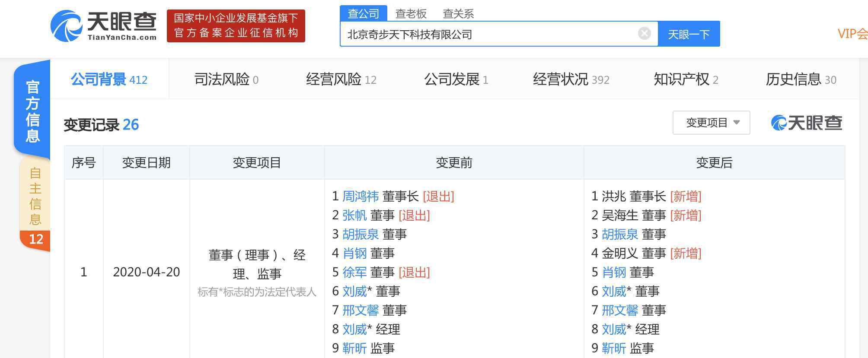The height and width of the screenshot is (358, 868).
Task: Click the 吴海生 董事 entry
Action: click(x=646, y=215)
